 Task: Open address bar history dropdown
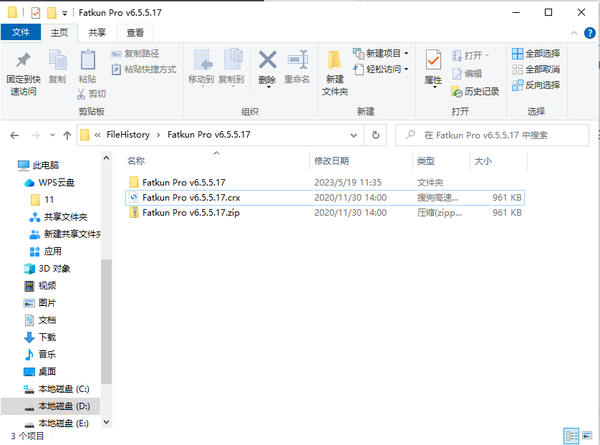tap(354, 135)
